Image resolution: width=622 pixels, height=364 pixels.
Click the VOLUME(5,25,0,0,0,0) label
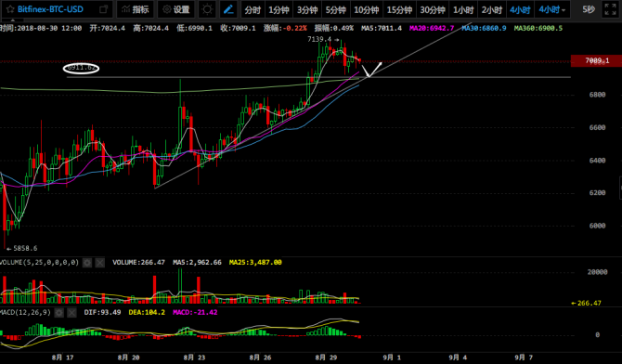[39, 263]
